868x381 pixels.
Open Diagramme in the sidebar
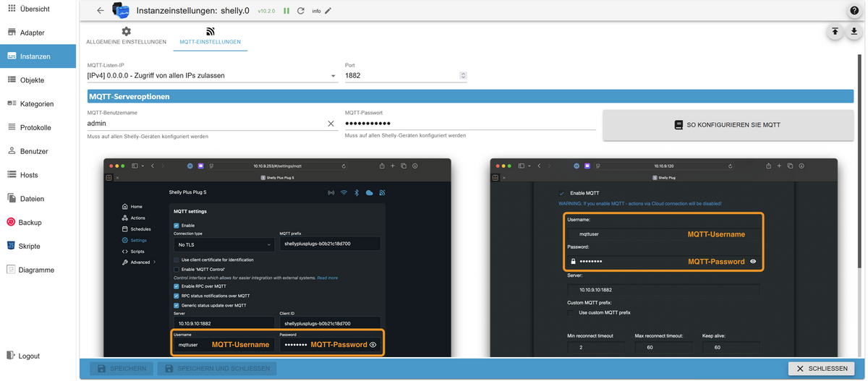(38, 270)
